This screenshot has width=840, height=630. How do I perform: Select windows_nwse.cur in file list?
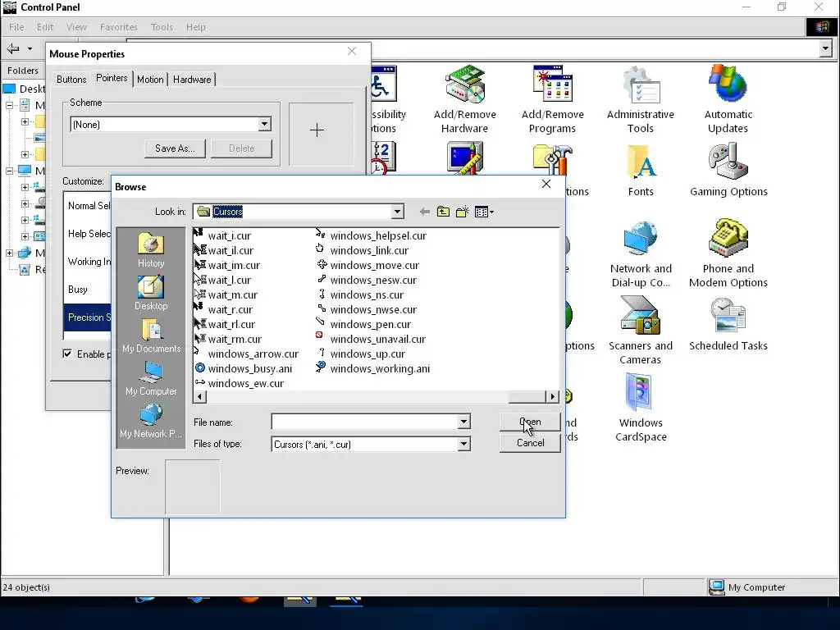click(x=367, y=309)
